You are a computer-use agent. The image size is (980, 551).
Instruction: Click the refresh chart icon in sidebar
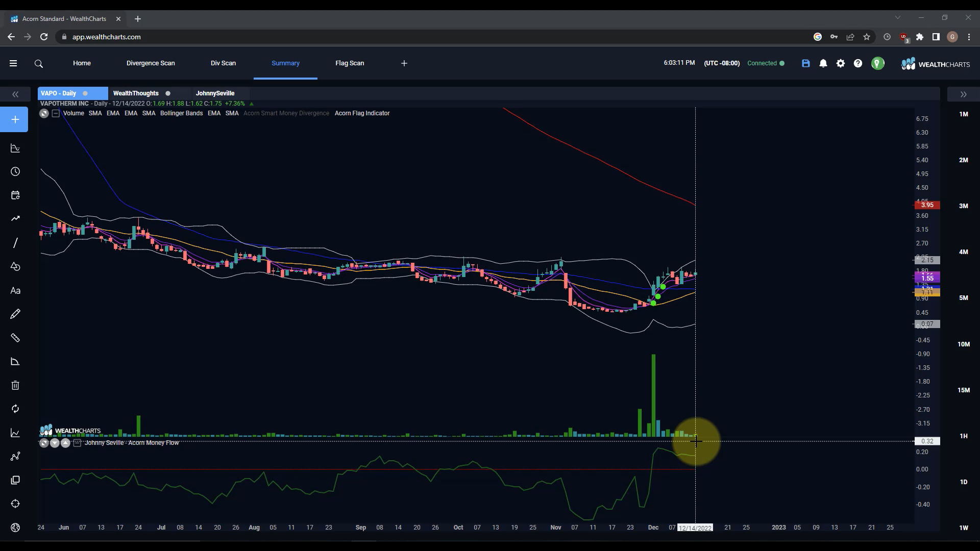pos(15,409)
